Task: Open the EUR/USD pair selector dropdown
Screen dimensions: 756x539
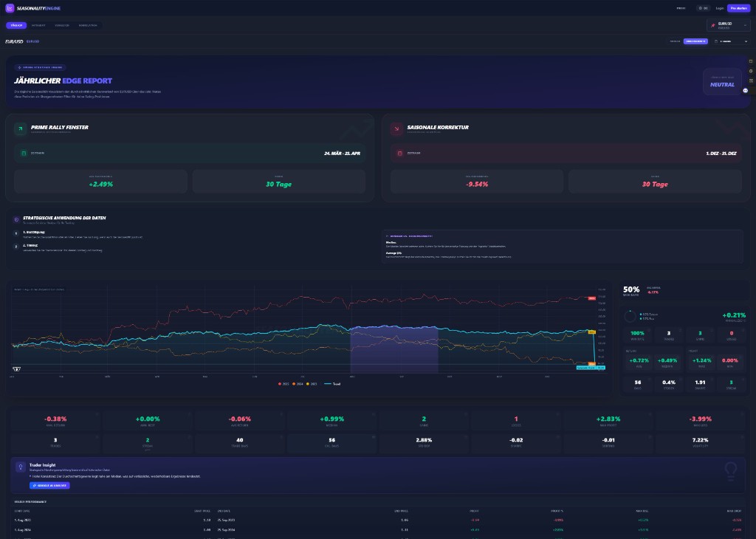Action: coord(727,24)
